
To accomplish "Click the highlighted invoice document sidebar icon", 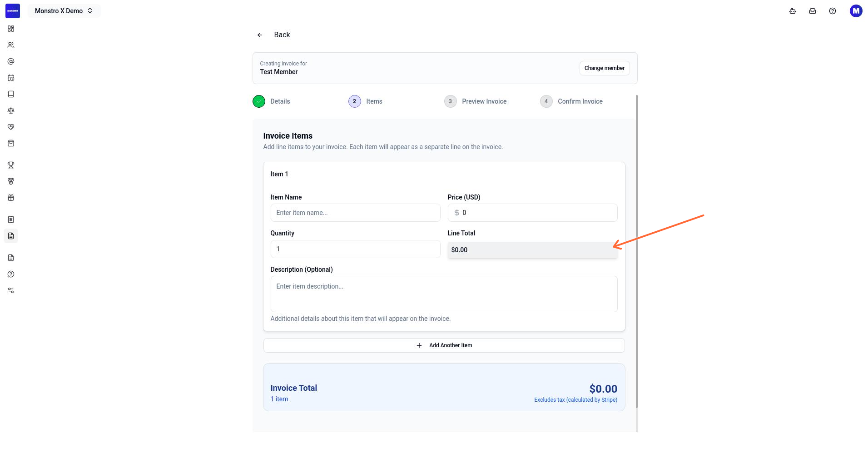I will pos(11,236).
